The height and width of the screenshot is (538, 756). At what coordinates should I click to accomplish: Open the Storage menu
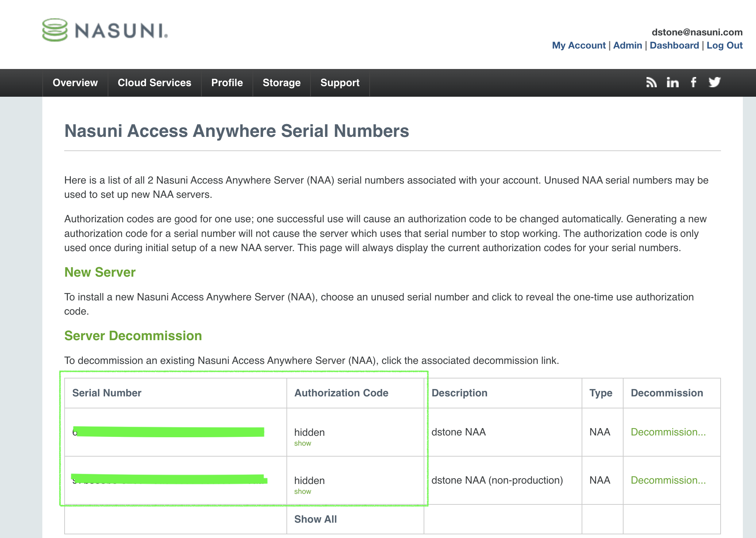(281, 83)
